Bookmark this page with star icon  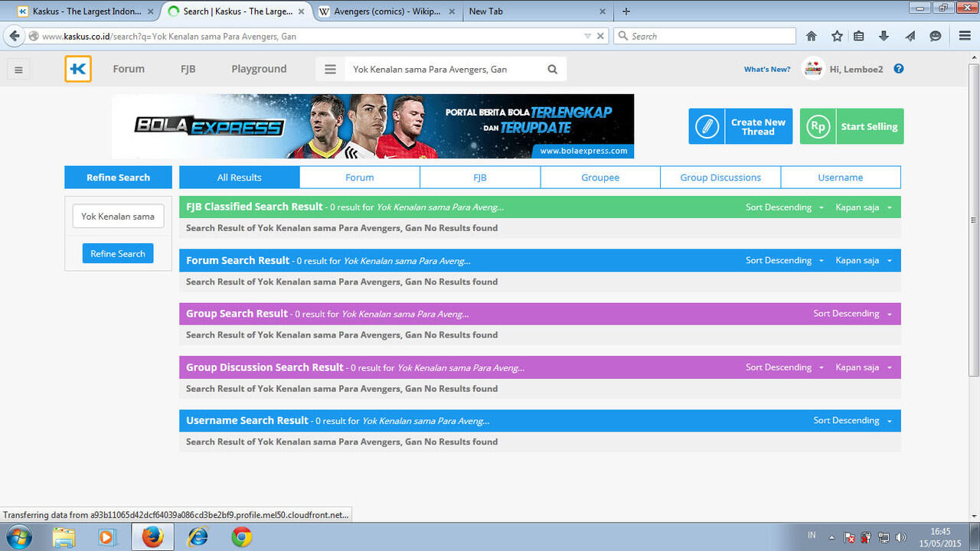click(x=837, y=36)
